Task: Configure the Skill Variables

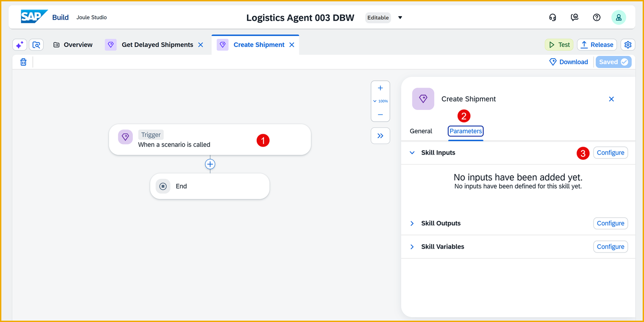Action: point(610,246)
